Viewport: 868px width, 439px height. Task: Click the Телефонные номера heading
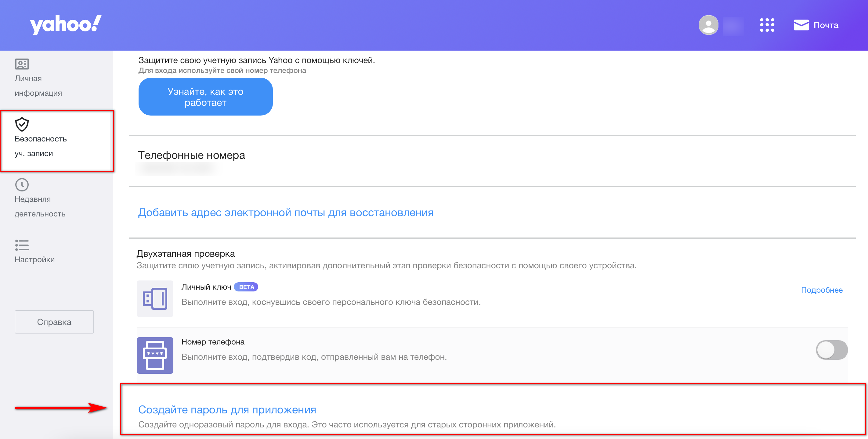click(x=191, y=155)
